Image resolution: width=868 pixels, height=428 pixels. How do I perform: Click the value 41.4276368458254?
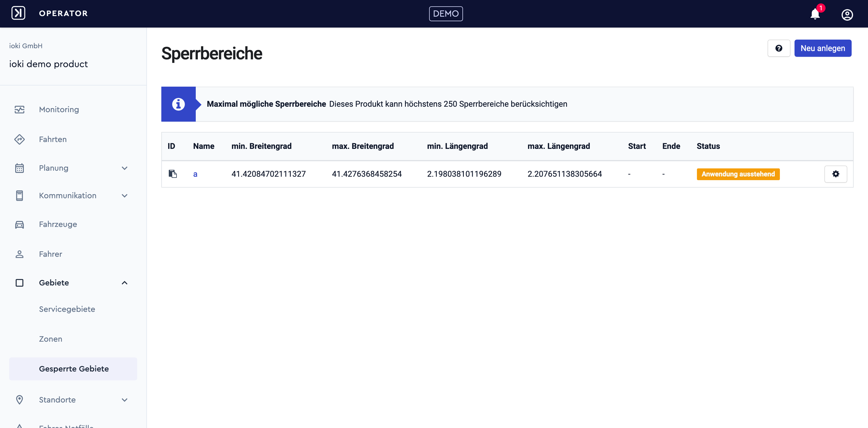(x=367, y=174)
